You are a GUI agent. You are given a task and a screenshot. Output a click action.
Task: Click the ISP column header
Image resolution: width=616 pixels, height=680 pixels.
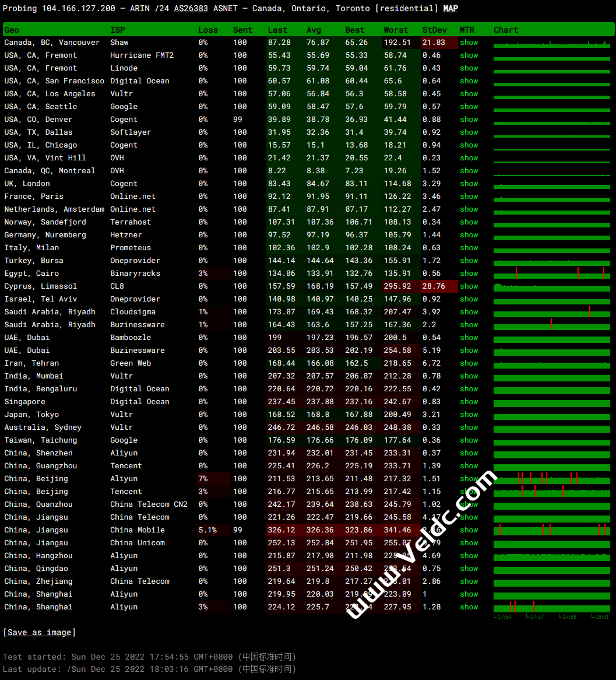coord(118,30)
